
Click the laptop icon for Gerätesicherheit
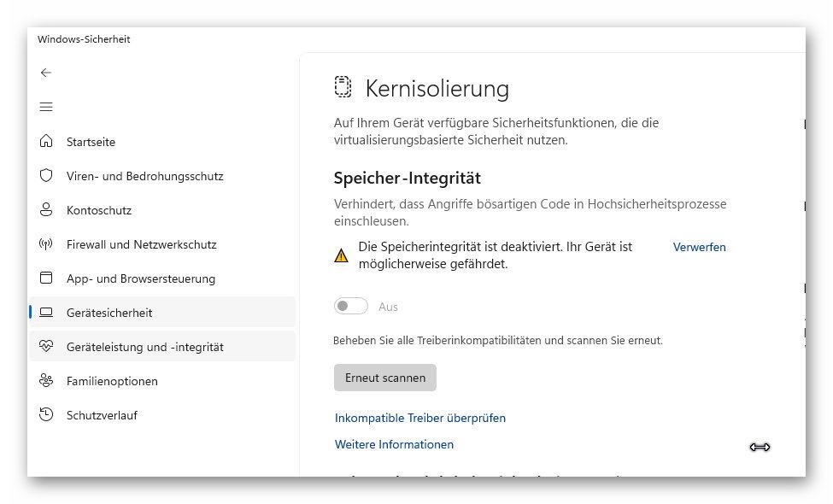point(46,313)
